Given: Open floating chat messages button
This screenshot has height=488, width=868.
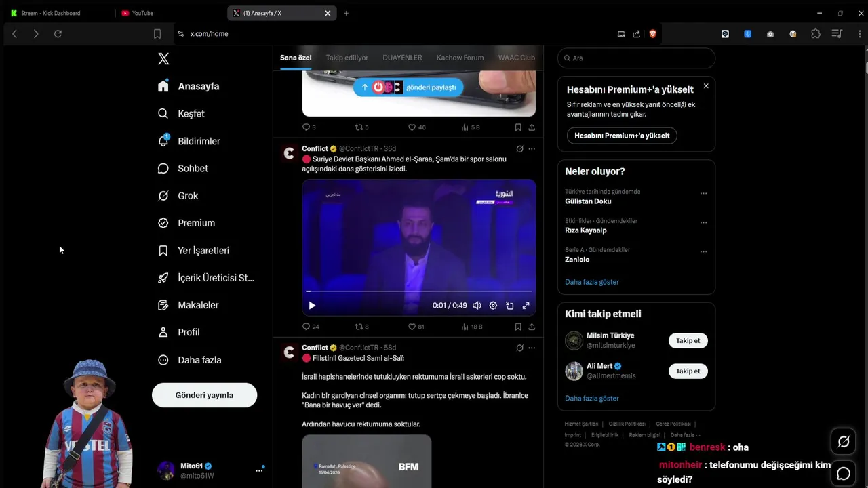Looking at the screenshot, I should tap(844, 474).
